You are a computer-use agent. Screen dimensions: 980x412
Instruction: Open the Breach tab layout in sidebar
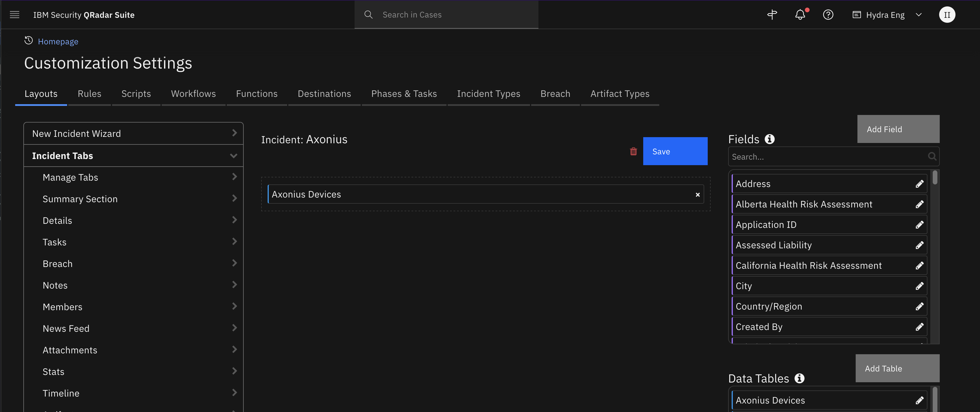click(134, 264)
